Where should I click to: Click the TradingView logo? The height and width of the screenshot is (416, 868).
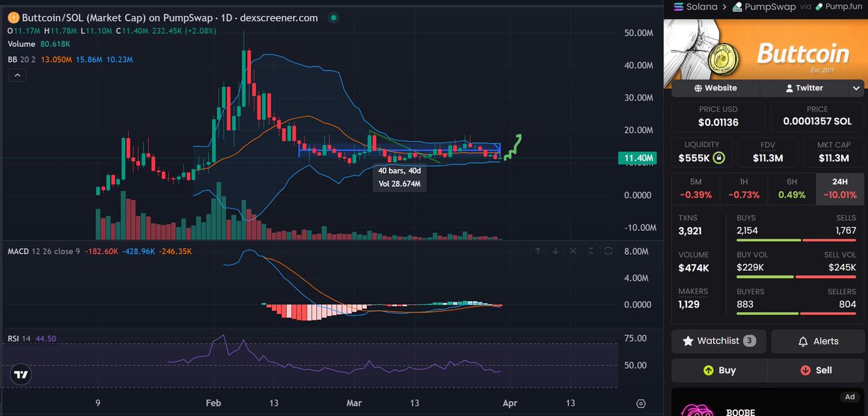click(x=21, y=375)
